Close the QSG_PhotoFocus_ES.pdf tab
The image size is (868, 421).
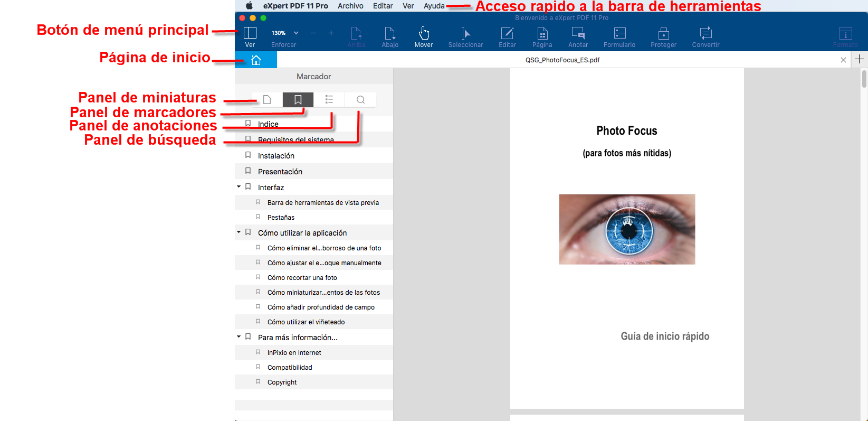(843, 60)
